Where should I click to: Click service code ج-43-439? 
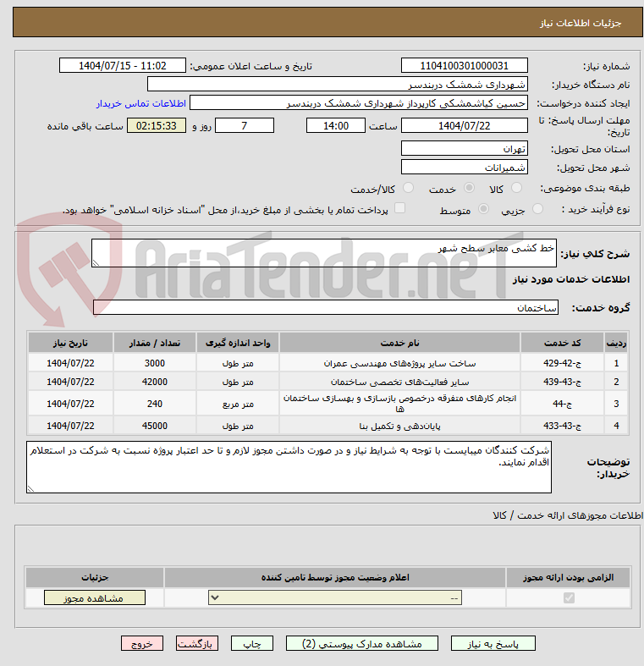(x=563, y=383)
